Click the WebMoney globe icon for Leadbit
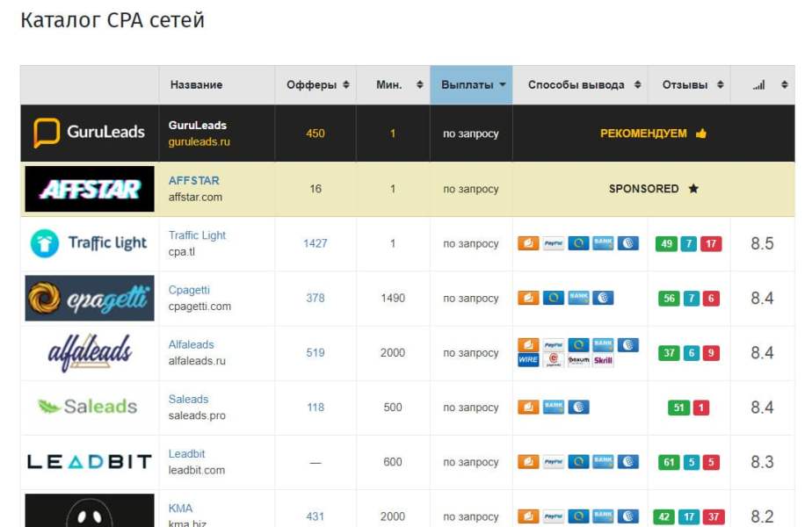Screen dimensions: 812x527 click(627, 462)
